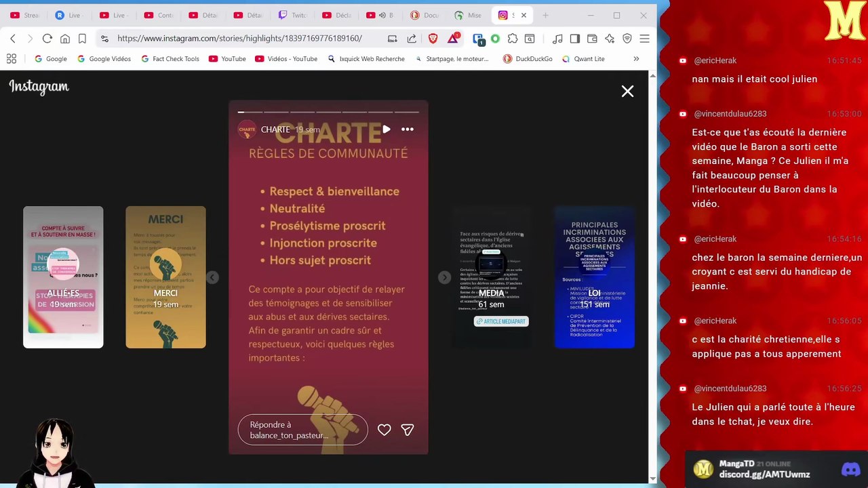Click the story progress bar at top
This screenshot has height=488, width=868.
(x=328, y=112)
